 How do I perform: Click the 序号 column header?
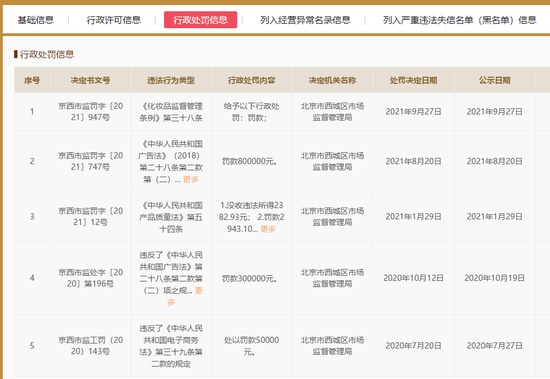click(x=32, y=80)
